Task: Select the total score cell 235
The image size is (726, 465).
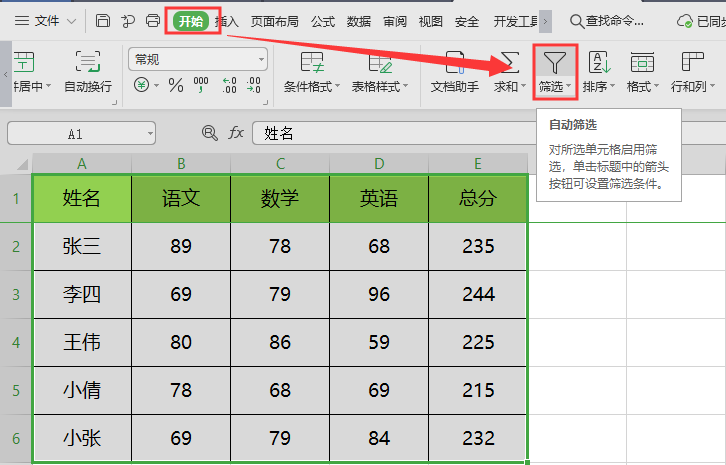Action: (478, 246)
